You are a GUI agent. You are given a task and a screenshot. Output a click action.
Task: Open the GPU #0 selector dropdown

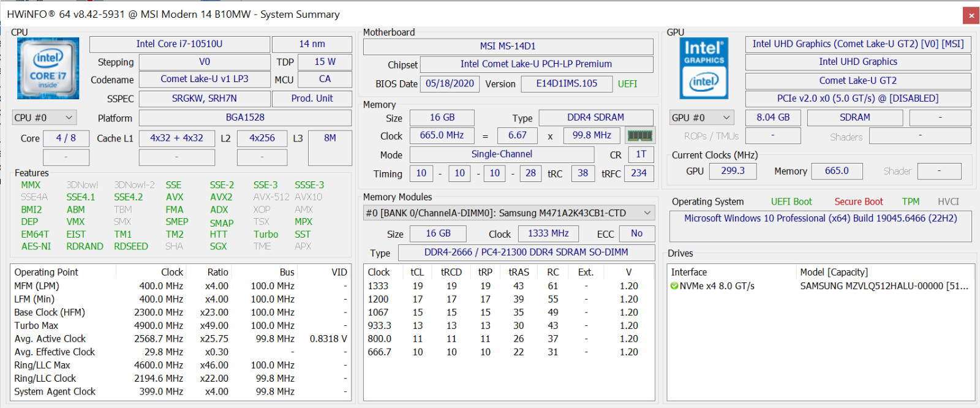click(702, 118)
